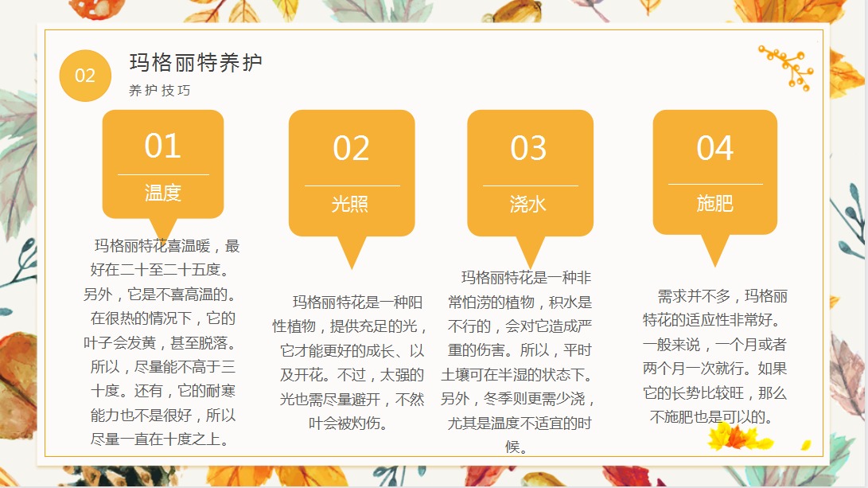Click the pointer tail of the 浇水 callout

pyautogui.click(x=529, y=252)
